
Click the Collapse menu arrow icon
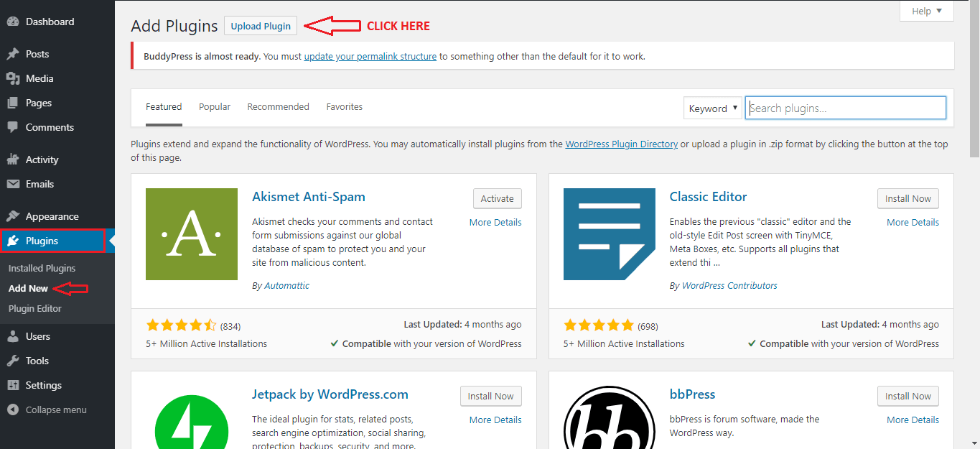(x=13, y=409)
